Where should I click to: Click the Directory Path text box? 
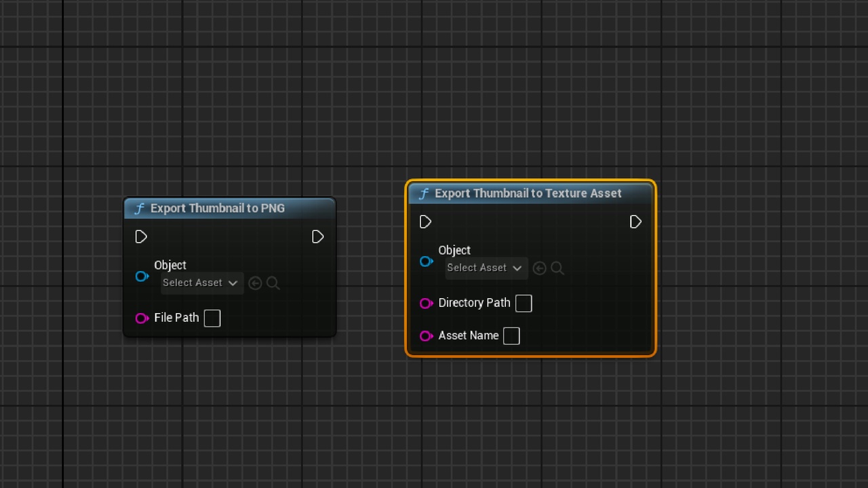coord(524,303)
